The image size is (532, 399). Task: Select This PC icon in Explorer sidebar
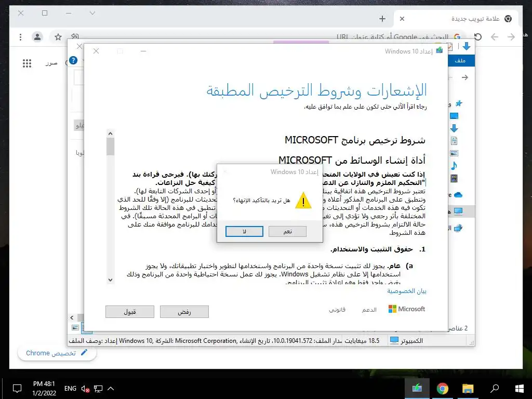pos(458,211)
